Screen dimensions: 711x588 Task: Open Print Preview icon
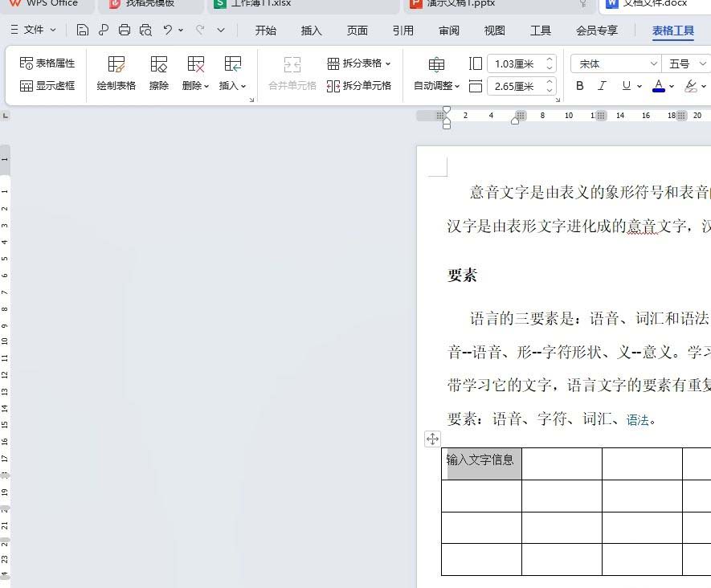(x=145, y=31)
